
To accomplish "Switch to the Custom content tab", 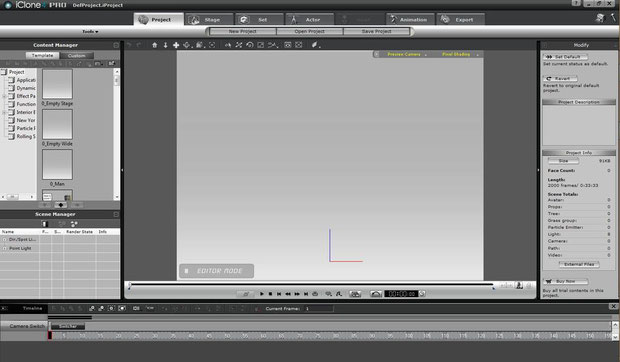I will click(76, 56).
